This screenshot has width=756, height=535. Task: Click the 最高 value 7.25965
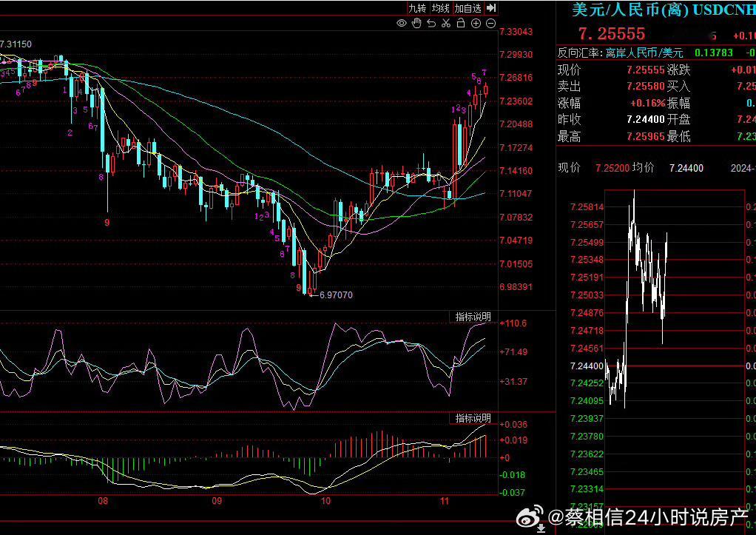pyautogui.click(x=646, y=136)
